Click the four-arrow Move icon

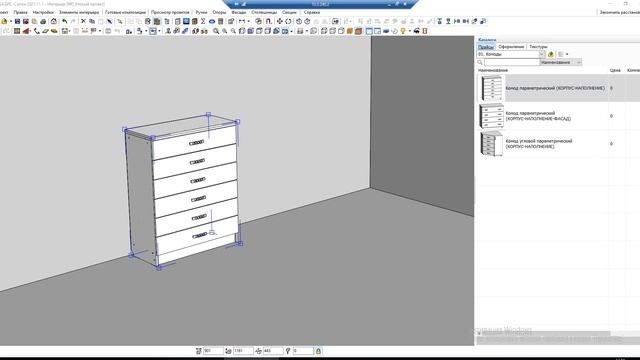coord(280,21)
